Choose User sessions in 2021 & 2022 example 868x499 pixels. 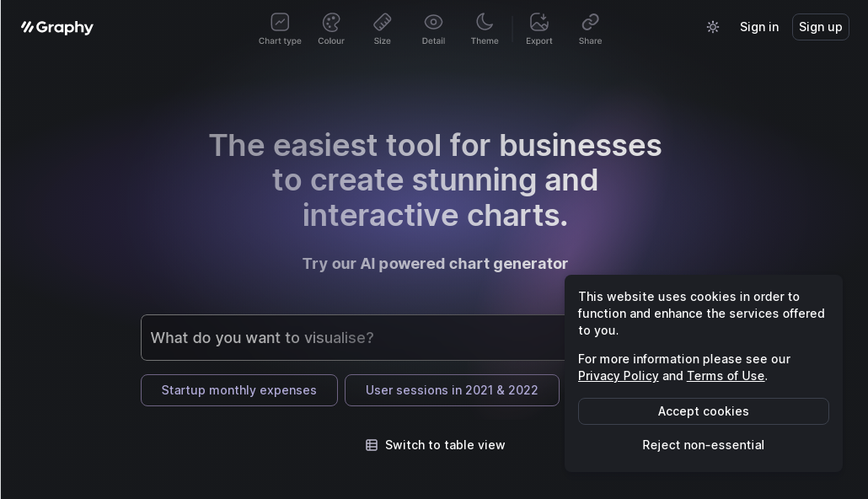click(452, 390)
